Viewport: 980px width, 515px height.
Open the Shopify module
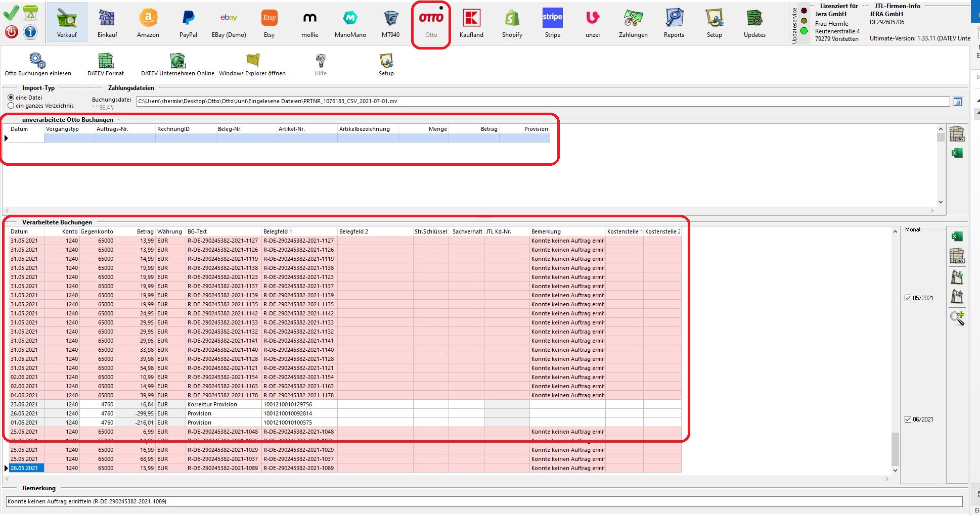pyautogui.click(x=512, y=23)
